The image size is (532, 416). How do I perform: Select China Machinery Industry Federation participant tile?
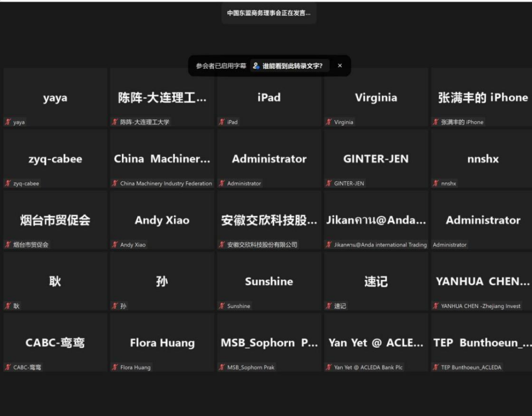point(162,158)
